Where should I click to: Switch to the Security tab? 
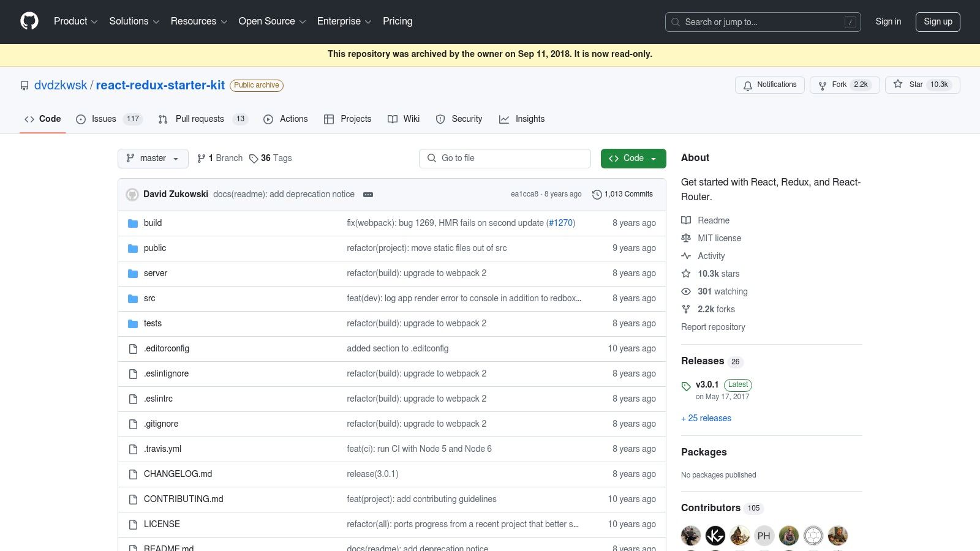pyautogui.click(x=459, y=119)
